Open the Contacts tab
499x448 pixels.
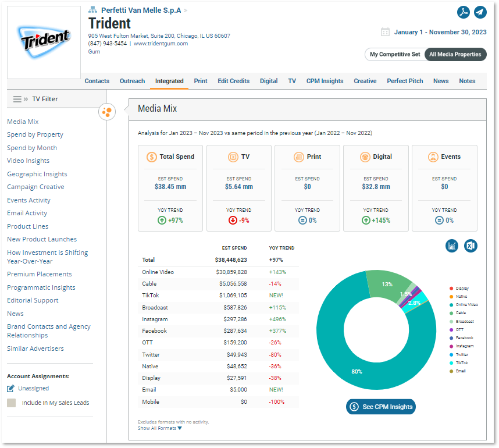pos(97,81)
